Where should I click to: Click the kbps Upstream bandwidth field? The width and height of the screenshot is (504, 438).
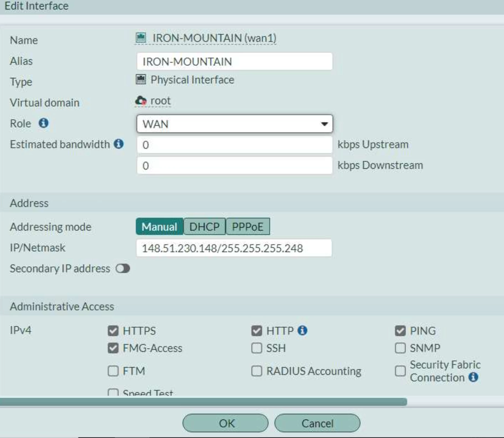click(x=235, y=145)
